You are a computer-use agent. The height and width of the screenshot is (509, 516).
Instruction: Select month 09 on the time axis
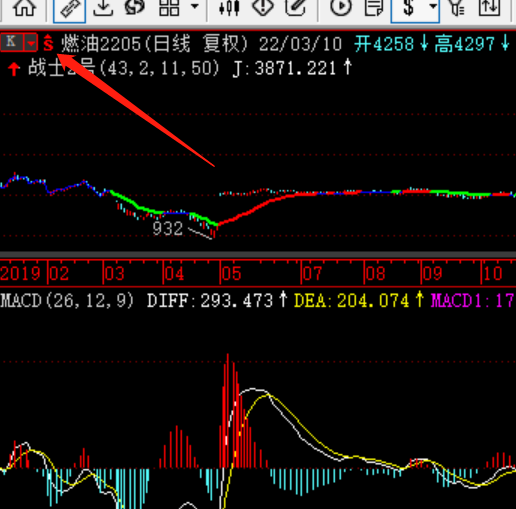(433, 274)
